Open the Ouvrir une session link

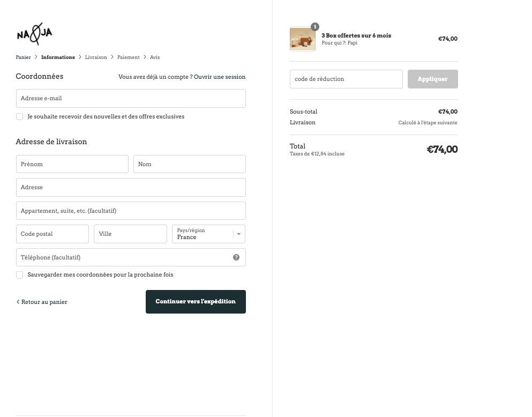[x=220, y=77]
